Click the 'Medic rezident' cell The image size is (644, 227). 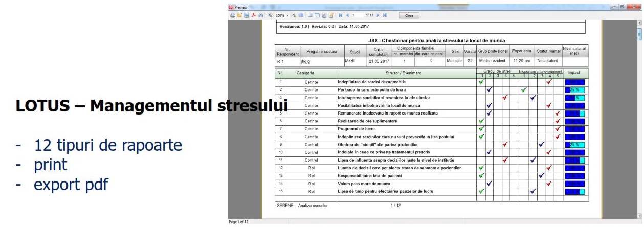click(x=492, y=61)
